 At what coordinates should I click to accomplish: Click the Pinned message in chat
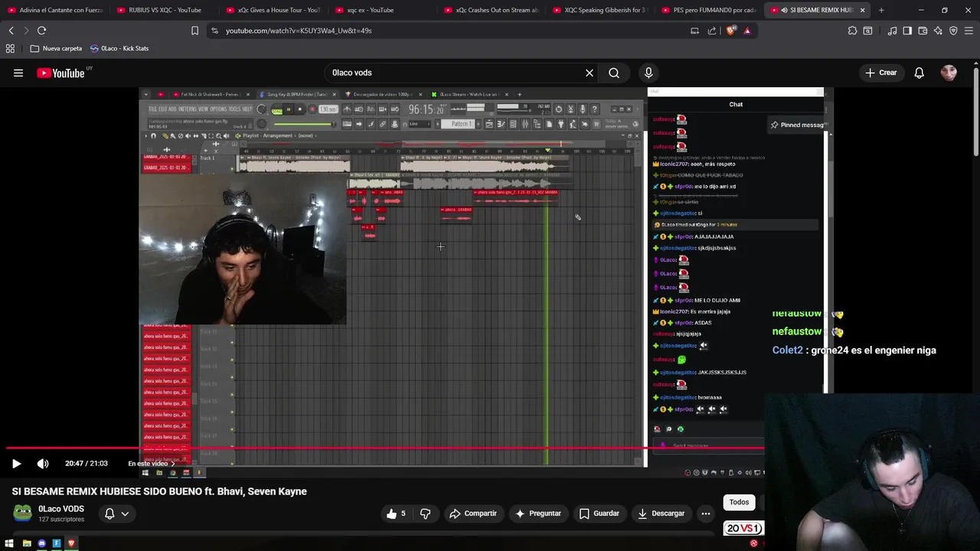point(798,125)
